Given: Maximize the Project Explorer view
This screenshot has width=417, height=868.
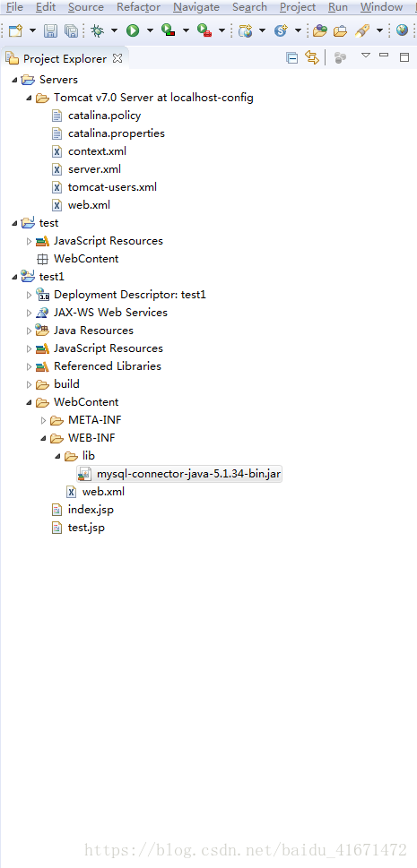Looking at the screenshot, I should (404, 56).
